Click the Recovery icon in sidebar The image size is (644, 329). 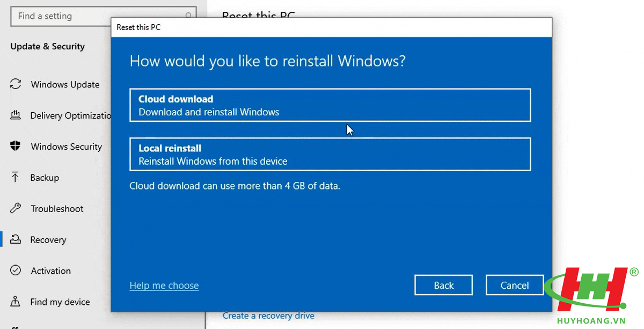tap(16, 240)
